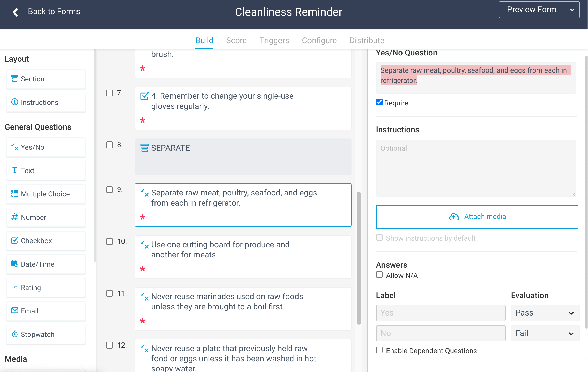
Task: Open the Fail evaluation dropdown
Action: point(545,333)
